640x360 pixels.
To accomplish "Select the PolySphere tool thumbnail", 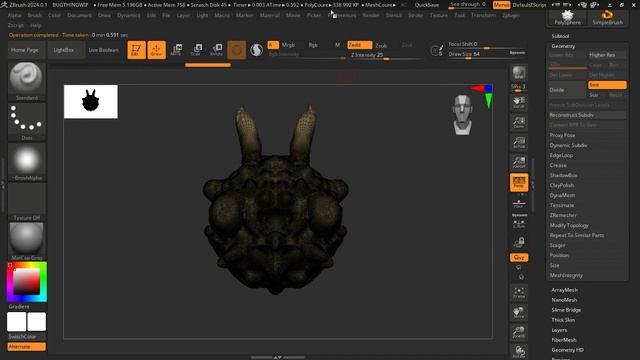I will coord(567,18).
